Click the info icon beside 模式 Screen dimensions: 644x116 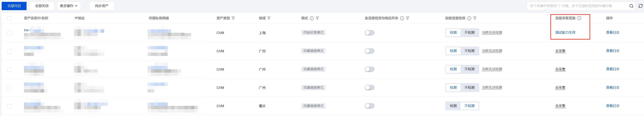pos(311,18)
